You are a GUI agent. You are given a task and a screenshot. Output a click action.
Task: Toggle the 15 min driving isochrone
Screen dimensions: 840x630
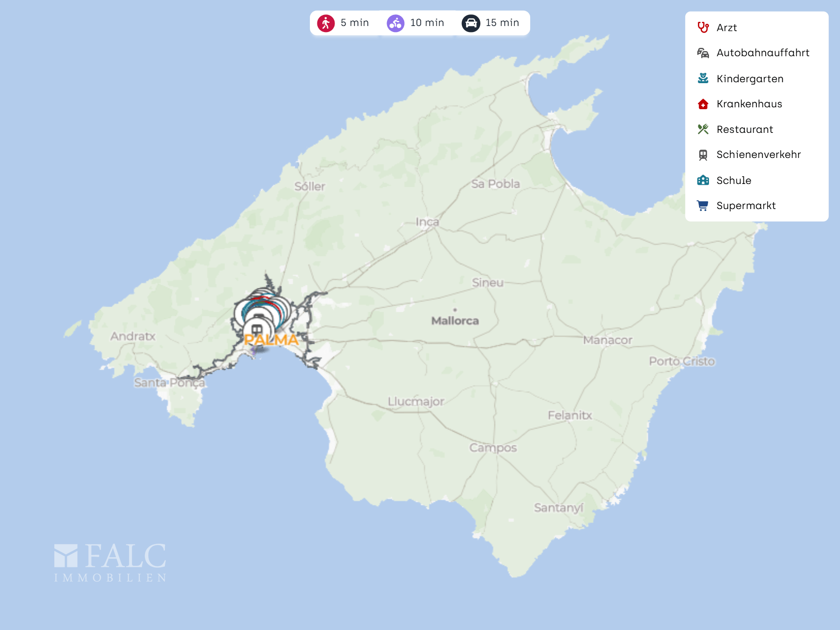491,23
